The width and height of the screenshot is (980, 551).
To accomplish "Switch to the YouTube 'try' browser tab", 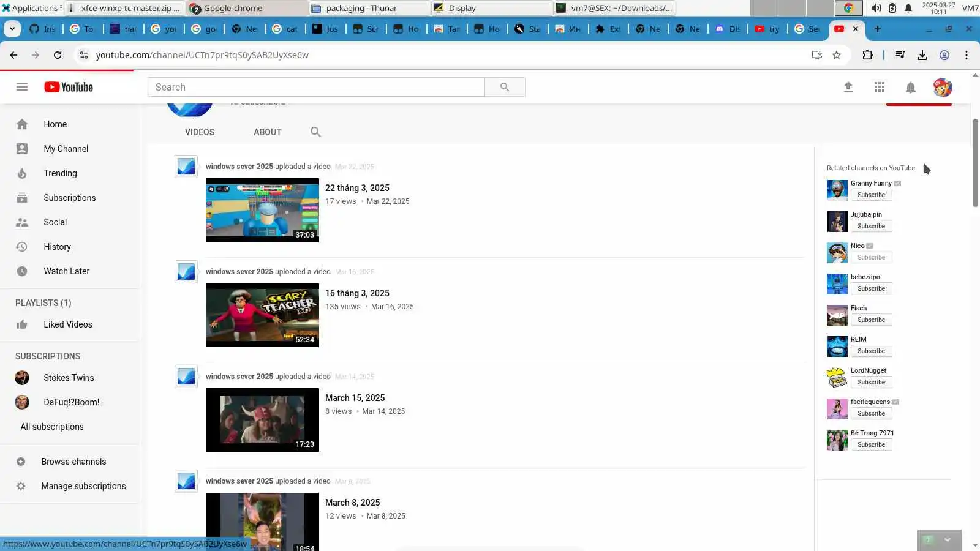I will click(767, 29).
